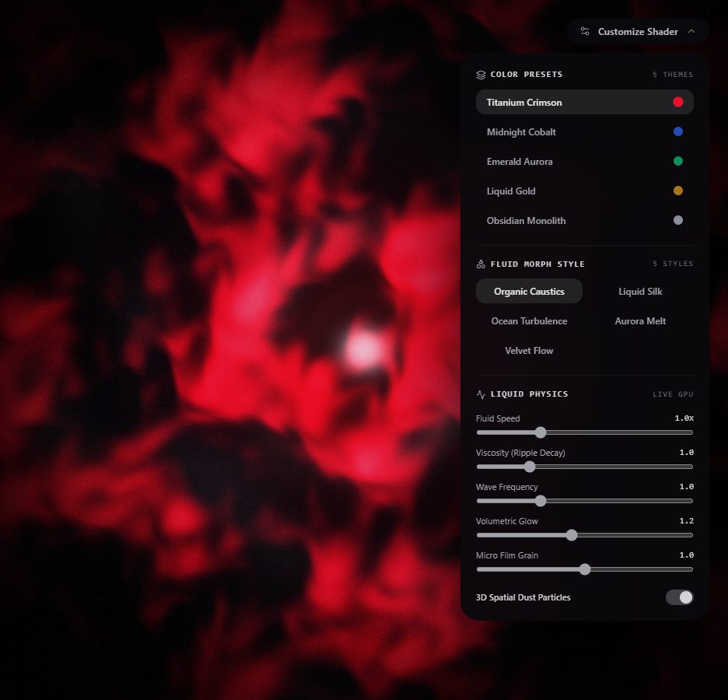Click the Color Presets layers icon

coord(481,75)
